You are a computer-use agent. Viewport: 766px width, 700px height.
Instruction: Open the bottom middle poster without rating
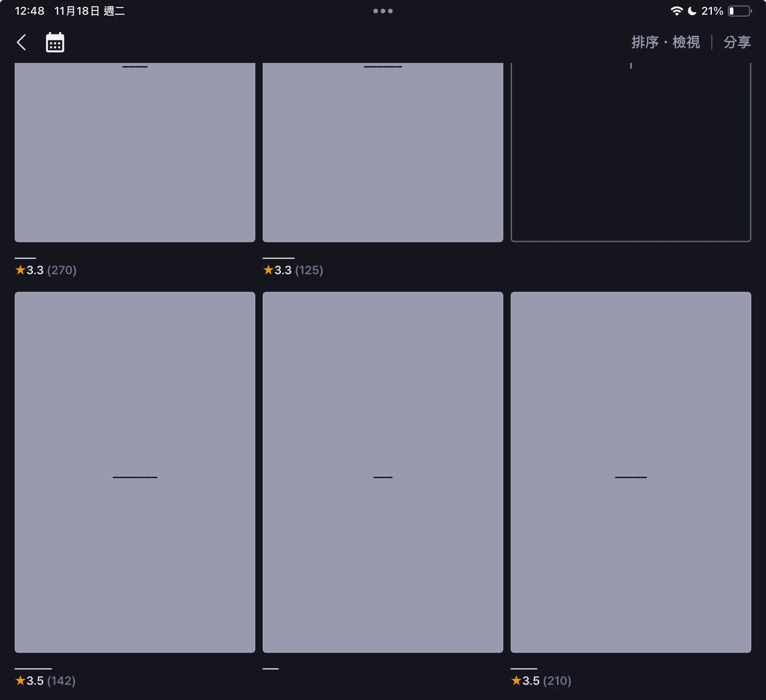(x=383, y=472)
